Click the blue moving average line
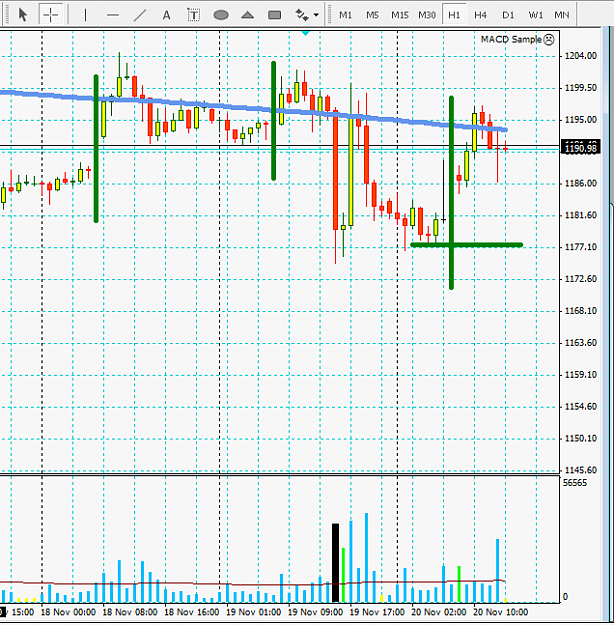614x625 pixels. point(255,109)
